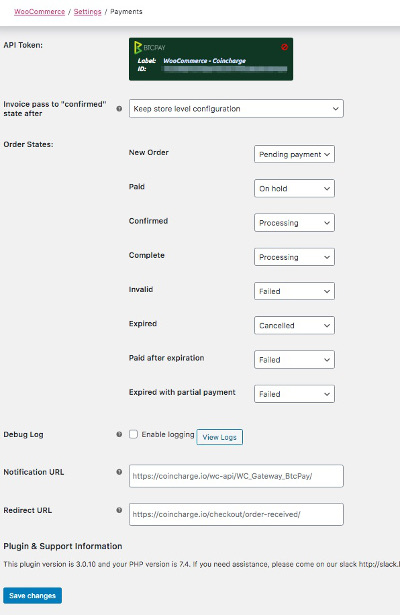Enable logging checkbox
This screenshot has height=615, width=400.
pyautogui.click(x=133, y=434)
